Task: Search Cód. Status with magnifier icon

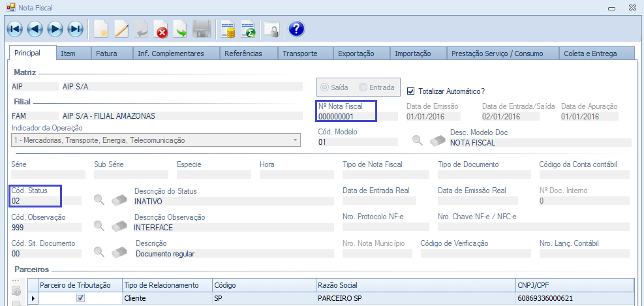Action: coord(99,200)
